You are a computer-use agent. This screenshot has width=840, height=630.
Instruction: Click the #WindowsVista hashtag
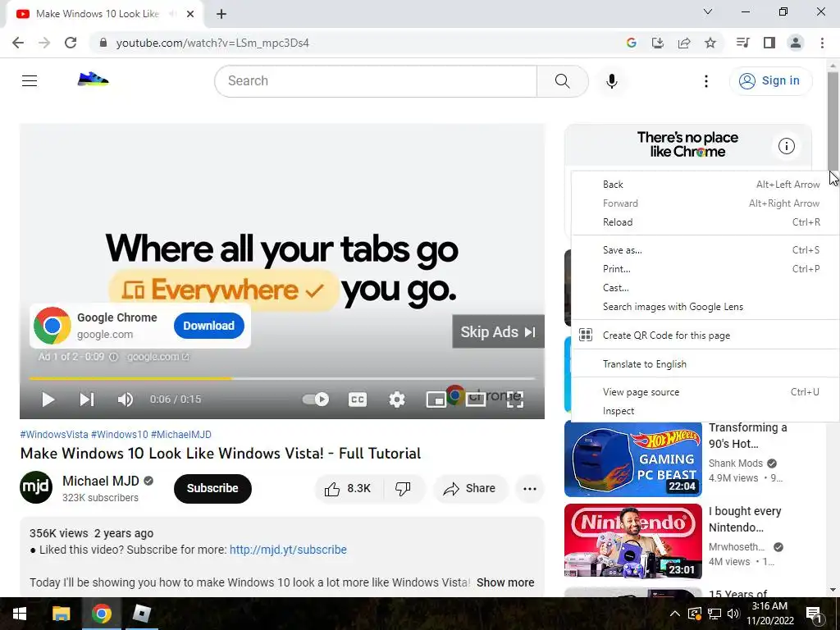point(54,435)
